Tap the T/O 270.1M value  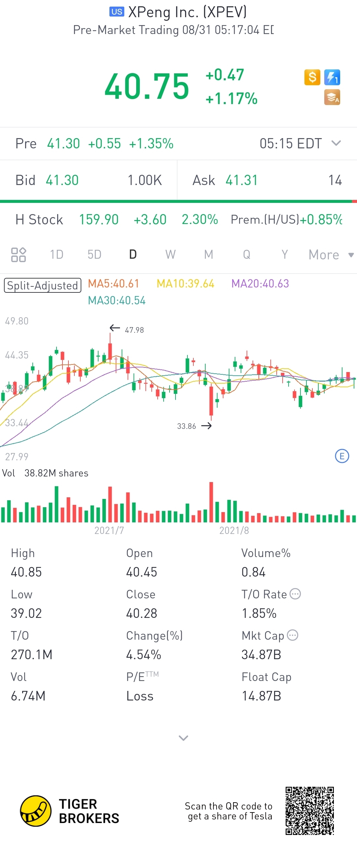[x=32, y=655]
